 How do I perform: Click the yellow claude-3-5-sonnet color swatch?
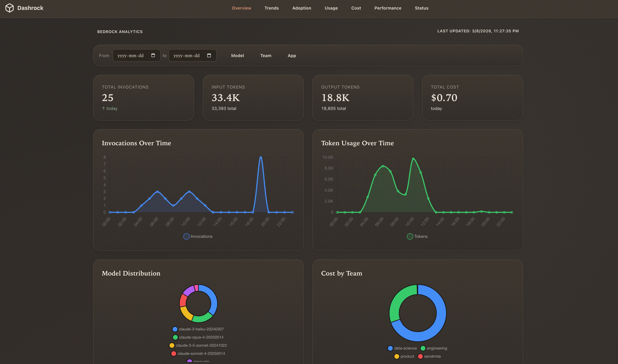[172, 345]
